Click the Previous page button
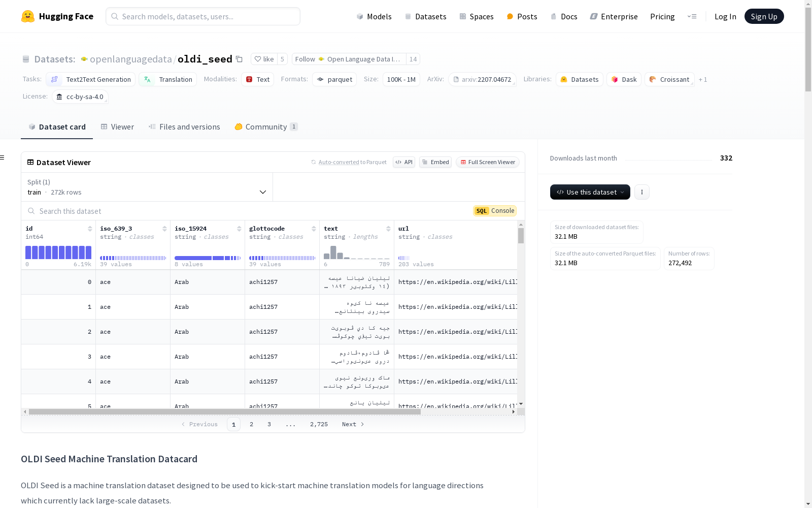The image size is (812, 508). 199,424
